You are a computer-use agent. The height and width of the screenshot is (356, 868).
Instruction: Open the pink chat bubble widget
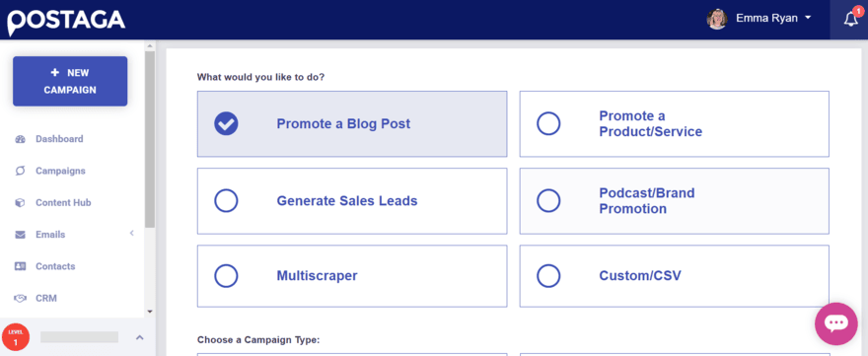pyautogui.click(x=835, y=323)
